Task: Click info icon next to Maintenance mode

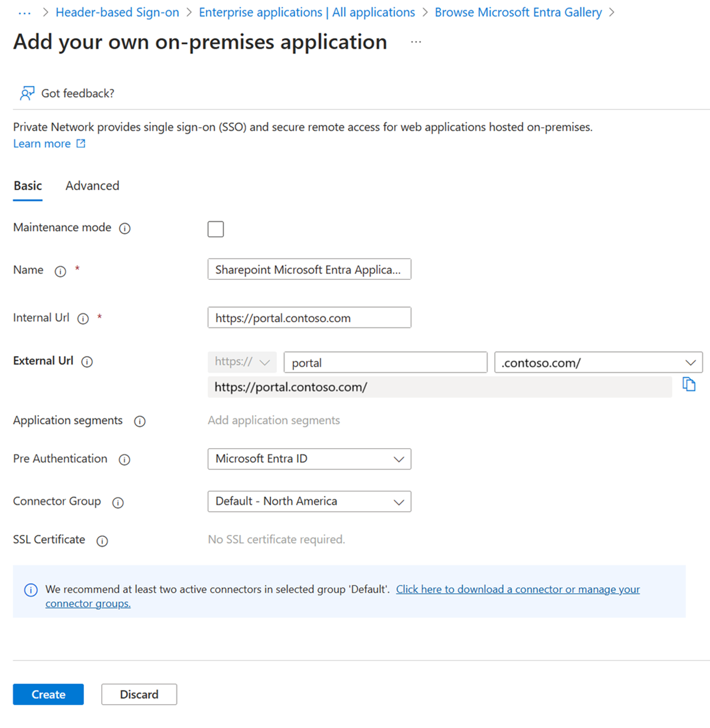Action: pyautogui.click(x=125, y=228)
